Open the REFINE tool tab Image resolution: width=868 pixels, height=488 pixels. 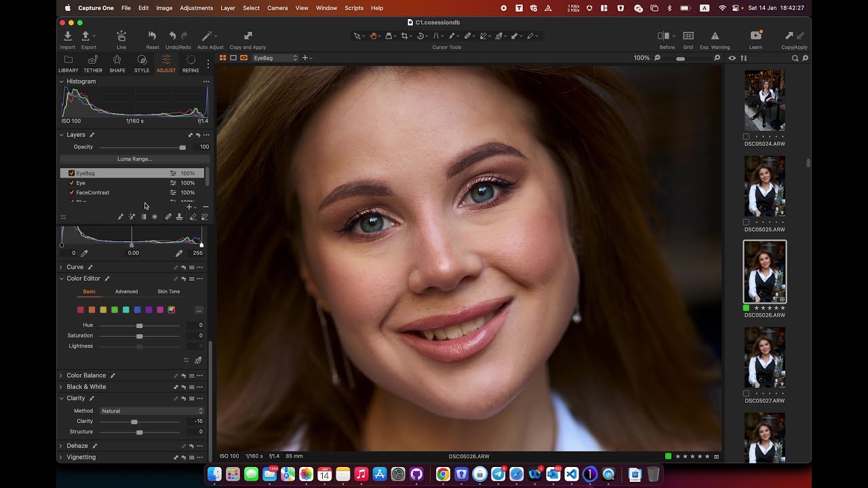tap(191, 64)
